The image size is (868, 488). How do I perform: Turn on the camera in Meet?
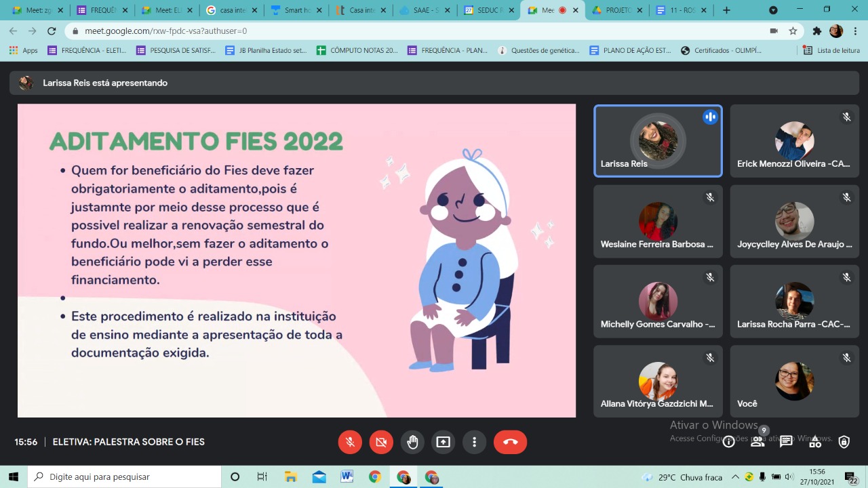(381, 442)
